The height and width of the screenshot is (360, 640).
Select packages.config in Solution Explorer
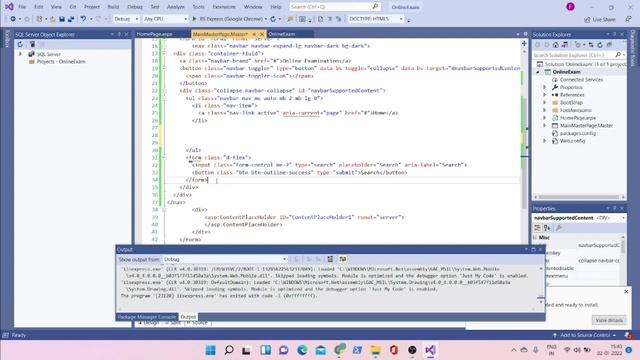click(x=578, y=133)
